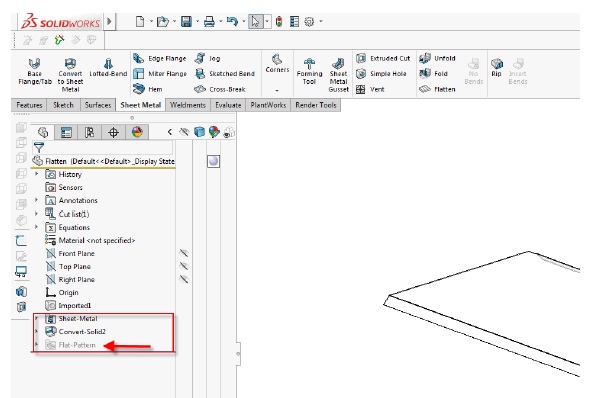Expand the Annotations folder
This screenshot has width=589, height=398.
click(x=36, y=200)
